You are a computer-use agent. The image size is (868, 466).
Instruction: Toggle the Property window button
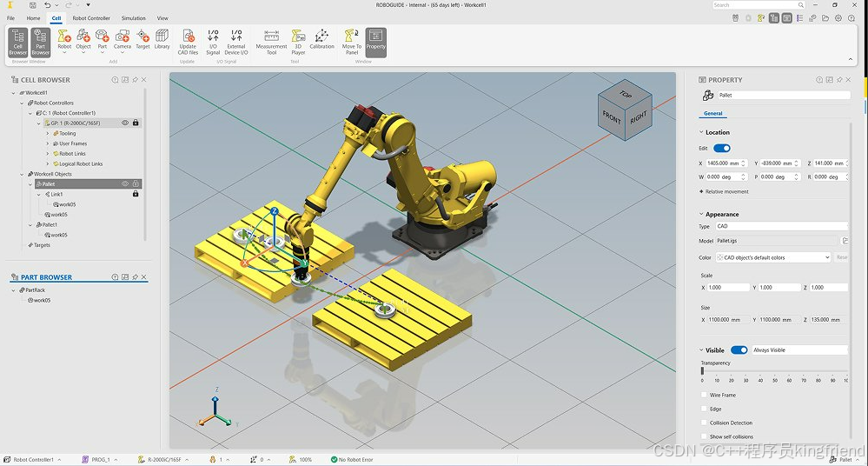(x=376, y=42)
